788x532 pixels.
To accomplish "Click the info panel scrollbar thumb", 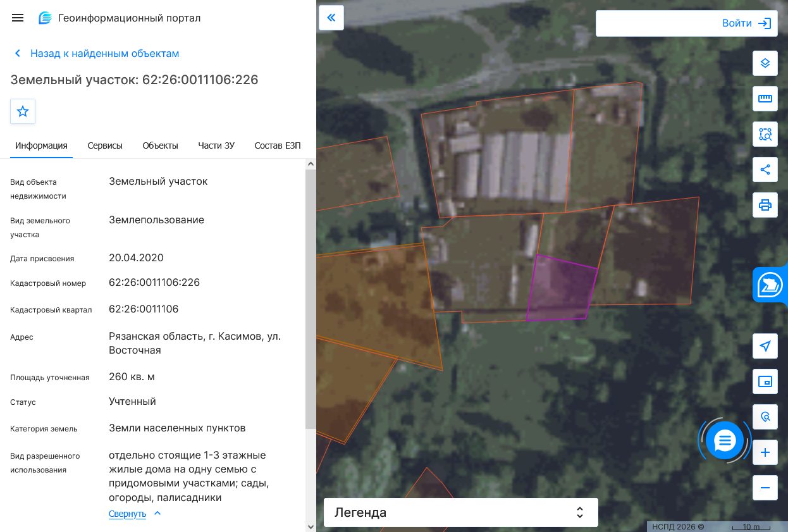I will pyautogui.click(x=311, y=299).
